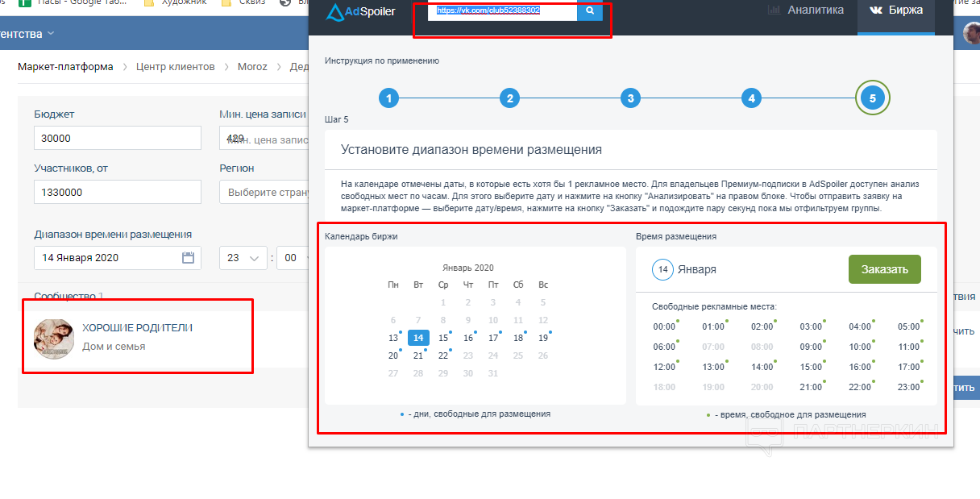Click the Бюджет input field

117,138
